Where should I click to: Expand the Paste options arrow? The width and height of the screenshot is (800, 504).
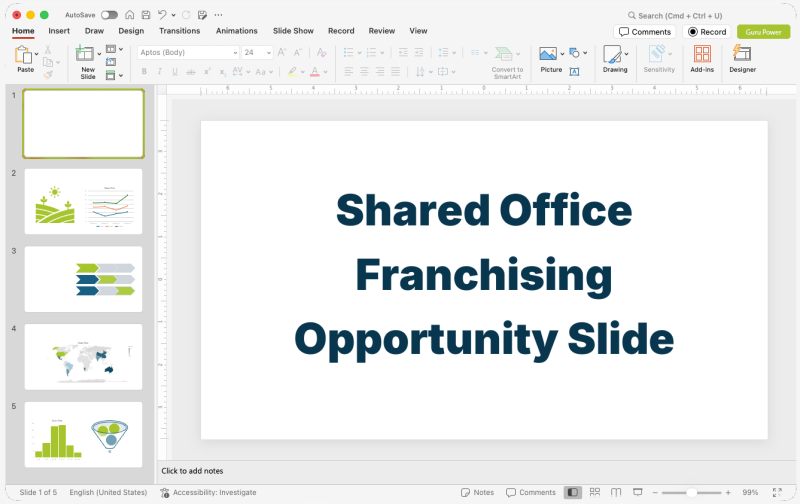(37, 54)
